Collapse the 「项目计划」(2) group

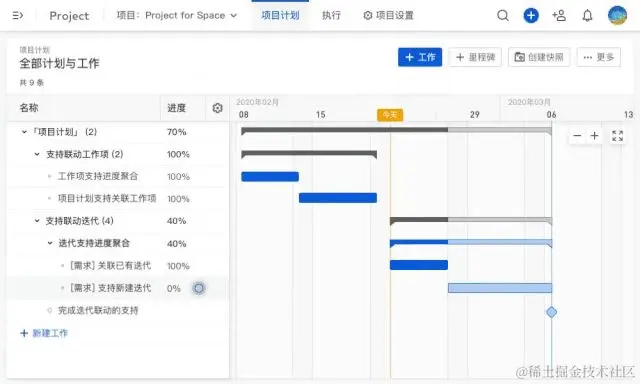coord(24,132)
